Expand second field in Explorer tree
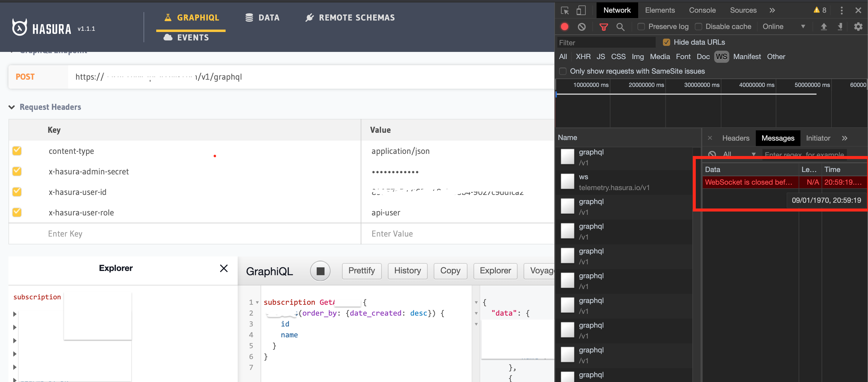The height and width of the screenshot is (382, 868). [x=14, y=327]
